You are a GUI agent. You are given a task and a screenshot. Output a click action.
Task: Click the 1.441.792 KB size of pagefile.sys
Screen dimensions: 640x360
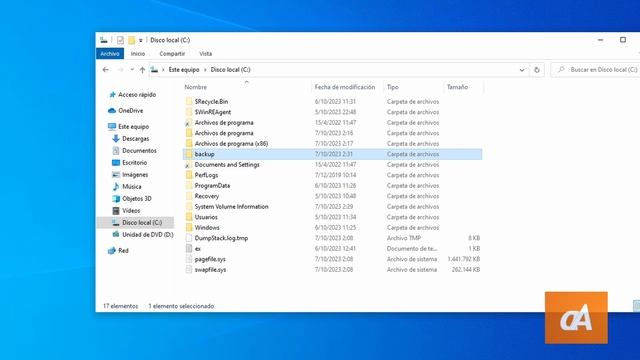click(x=464, y=259)
